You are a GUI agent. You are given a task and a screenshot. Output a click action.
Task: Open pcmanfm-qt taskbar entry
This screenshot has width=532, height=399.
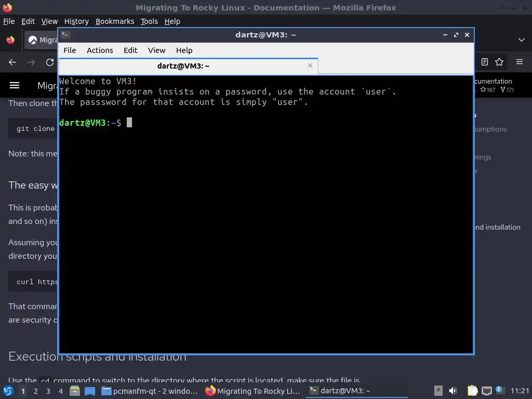point(150,391)
